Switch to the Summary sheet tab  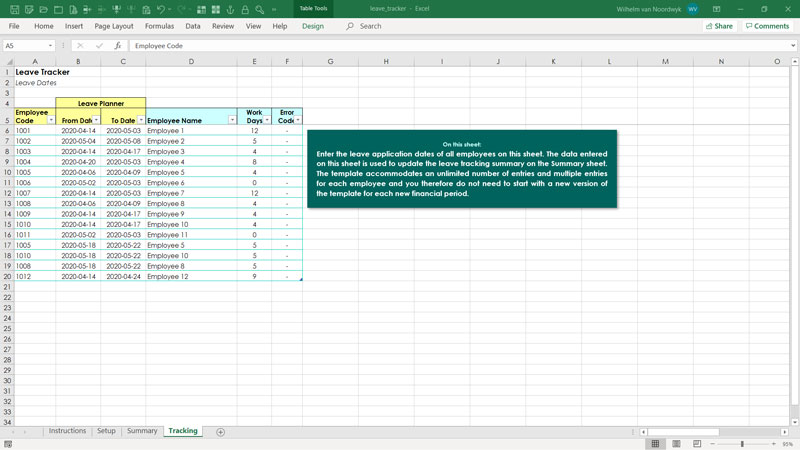coord(142,431)
